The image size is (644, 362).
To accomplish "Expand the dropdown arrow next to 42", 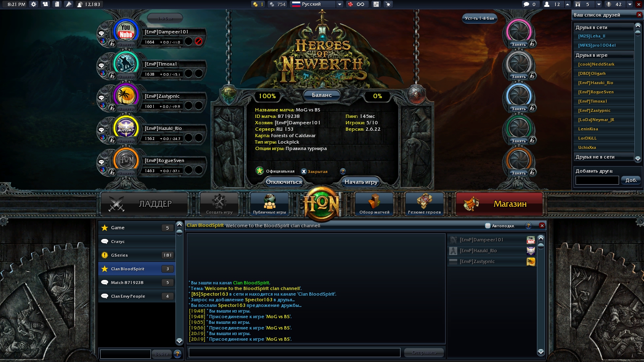I will [630, 4].
